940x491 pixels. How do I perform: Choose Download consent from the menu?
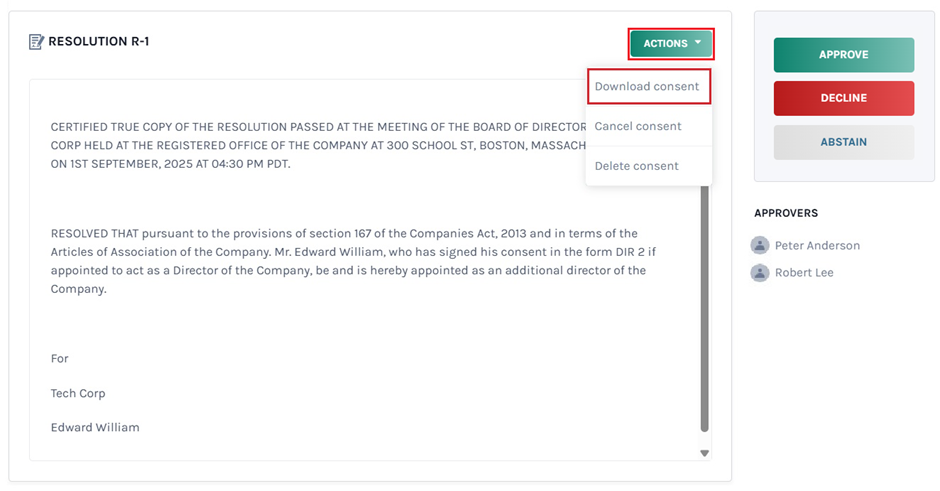click(647, 87)
